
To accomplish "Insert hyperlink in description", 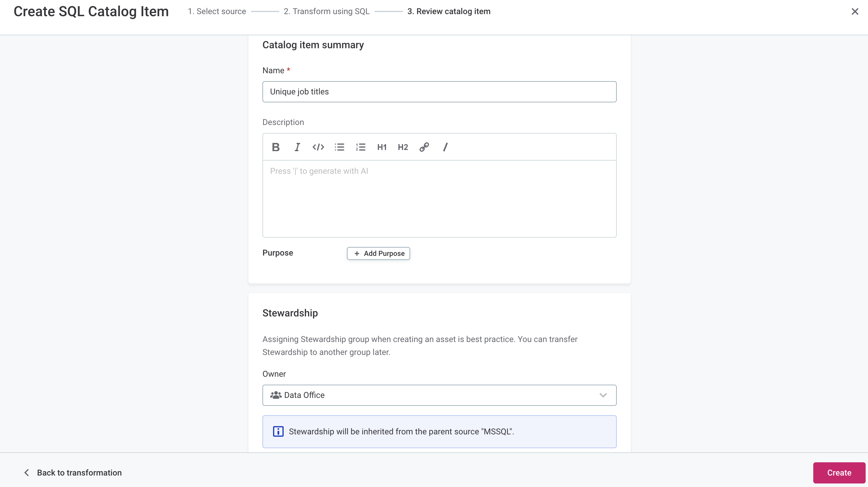I will 424,147.
